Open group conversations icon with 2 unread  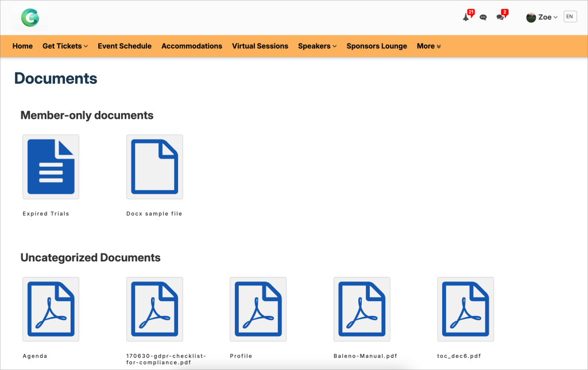coord(499,17)
